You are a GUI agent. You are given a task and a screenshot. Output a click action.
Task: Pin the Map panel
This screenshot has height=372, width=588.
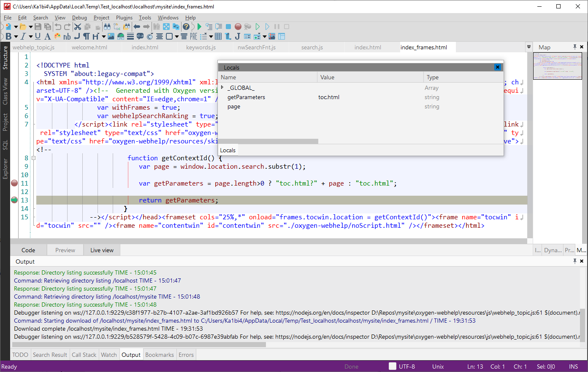click(x=574, y=47)
